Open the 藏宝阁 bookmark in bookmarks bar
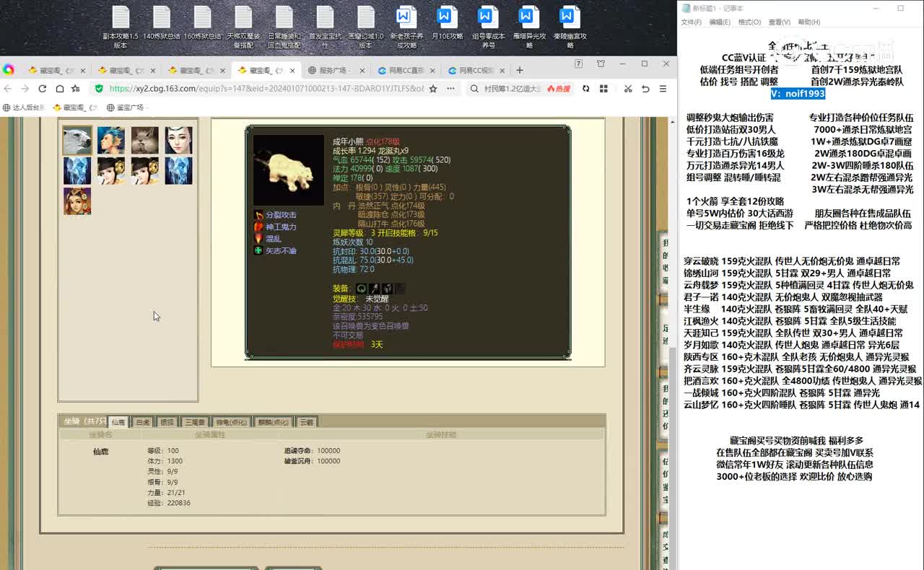The height and width of the screenshot is (570, 924). pyautogui.click(x=75, y=108)
